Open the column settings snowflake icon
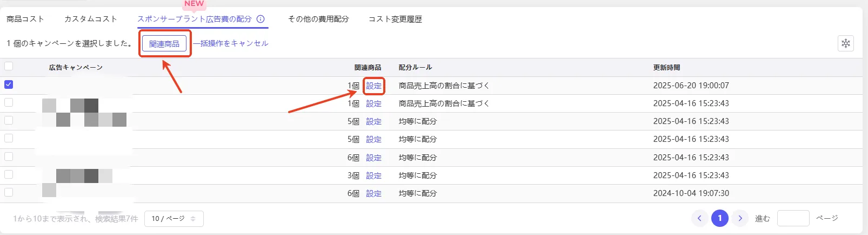The image size is (868, 235). tap(846, 43)
